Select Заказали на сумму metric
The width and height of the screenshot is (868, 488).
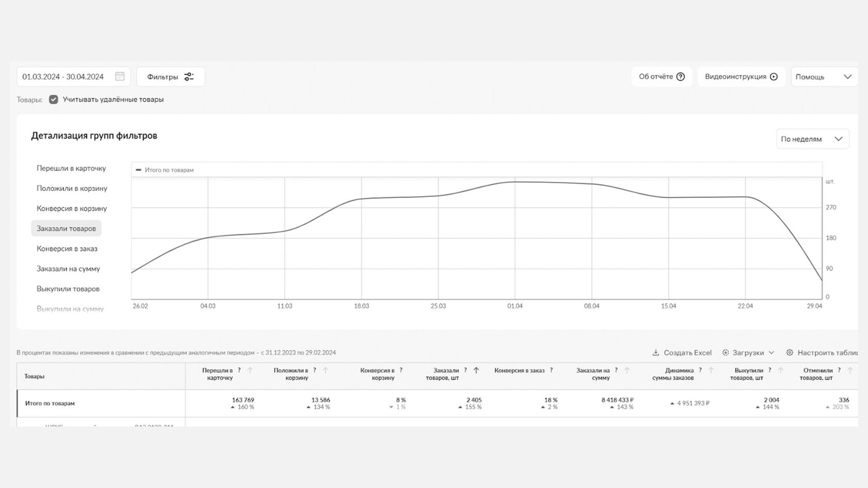(68, 269)
